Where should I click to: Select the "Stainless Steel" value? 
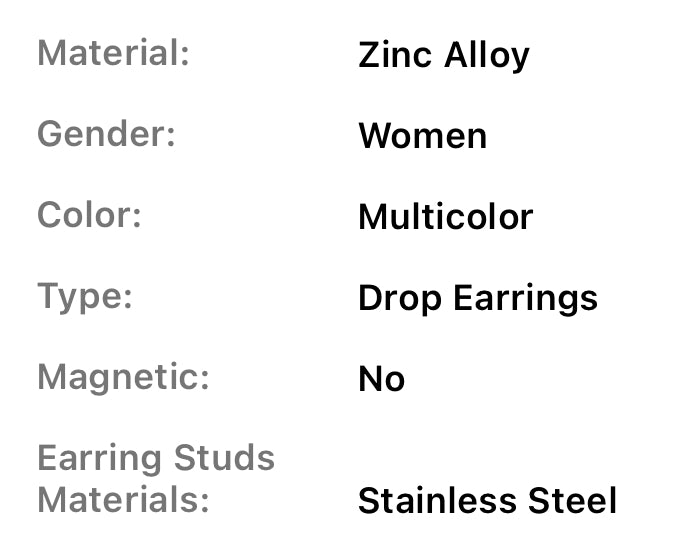pyautogui.click(x=487, y=500)
